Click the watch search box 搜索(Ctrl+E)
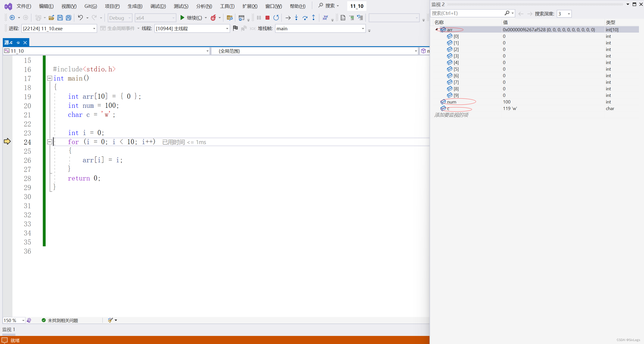Viewport: 644px width, 344px height. coord(467,13)
